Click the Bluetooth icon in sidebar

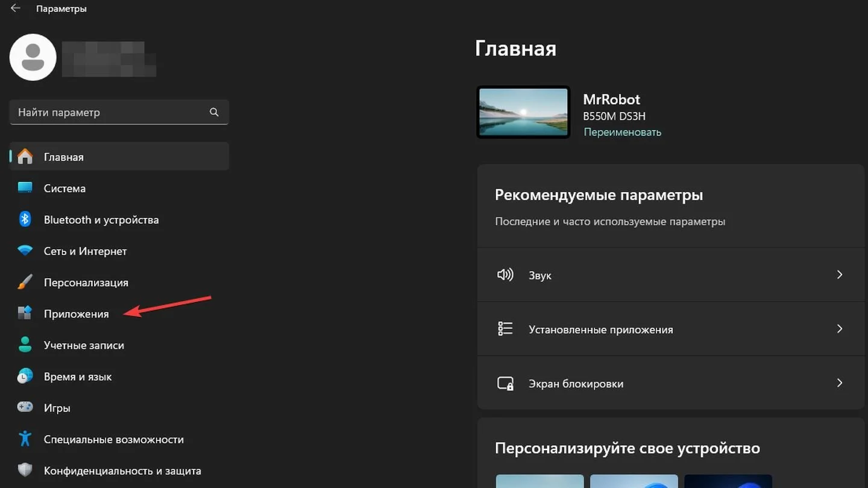(x=25, y=219)
